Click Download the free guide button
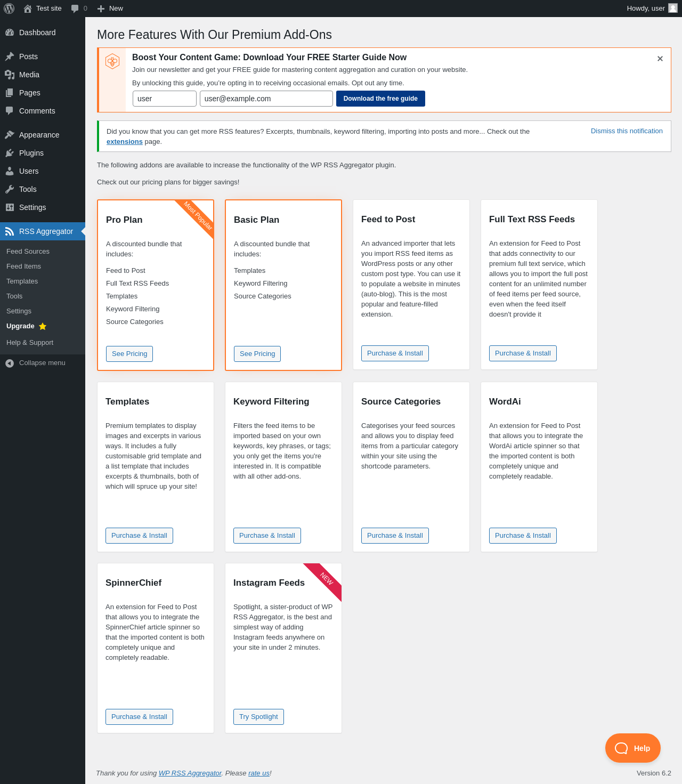Viewport: 682px width, 784px height. point(380,99)
